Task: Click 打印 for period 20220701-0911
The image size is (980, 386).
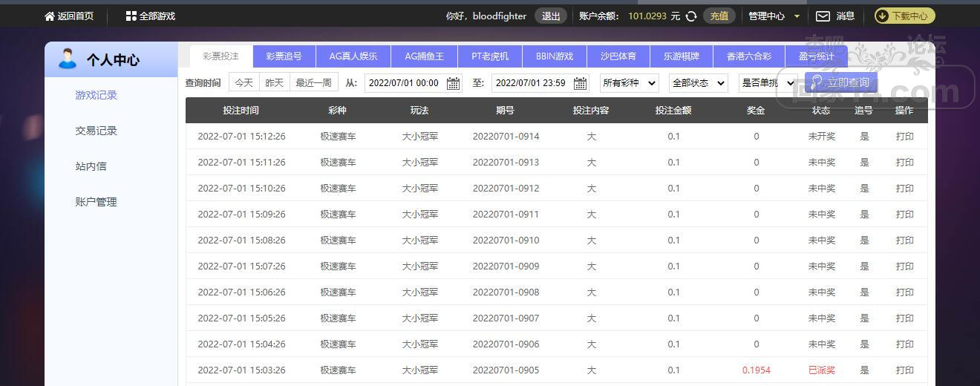Action: point(904,215)
